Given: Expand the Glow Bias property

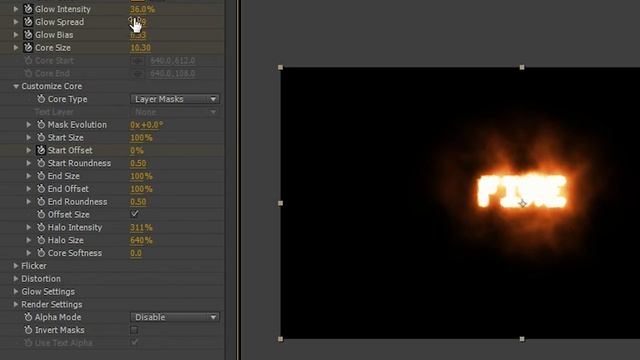Looking at the screenshot, I should (x=16, y=35).
